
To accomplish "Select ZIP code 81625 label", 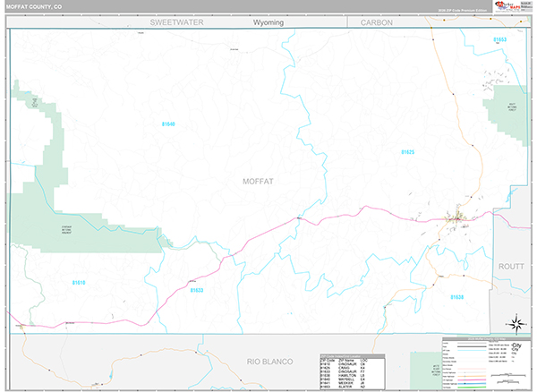I will click(407, 152).
